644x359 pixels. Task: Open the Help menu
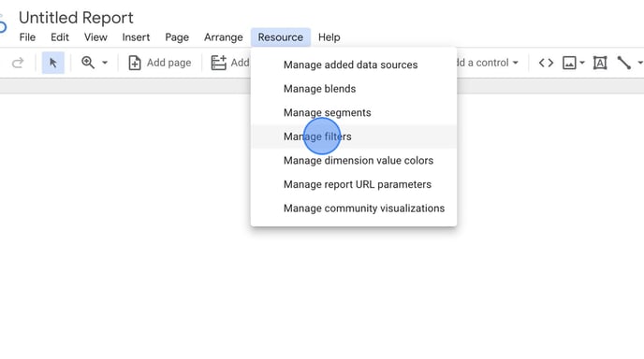pyautogui.click(x=329, y=37)
